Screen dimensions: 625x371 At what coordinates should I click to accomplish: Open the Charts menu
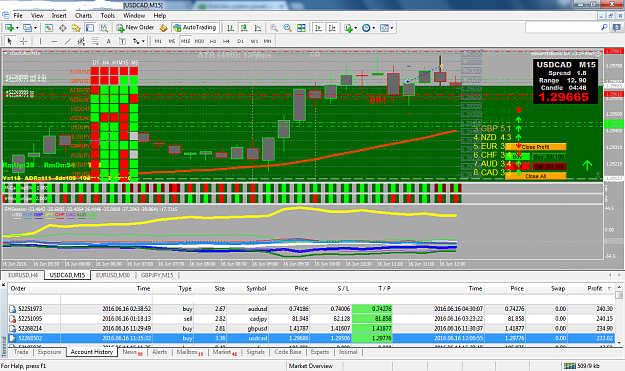83,16
